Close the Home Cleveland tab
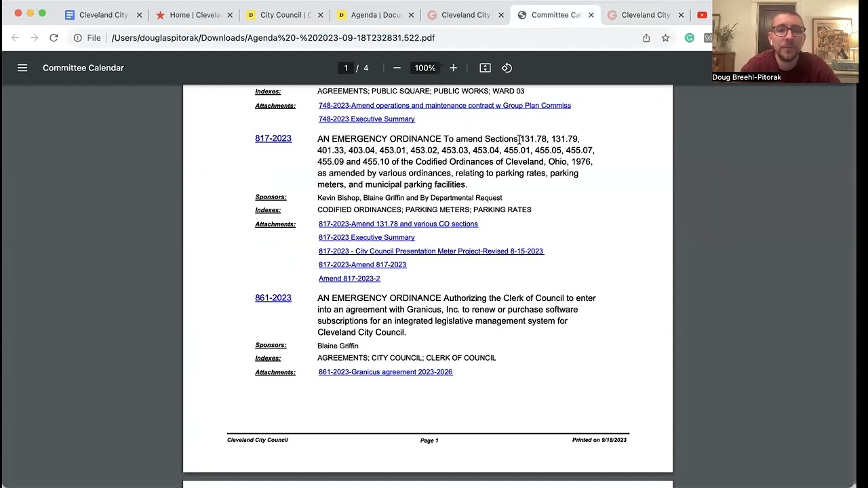The width and height of the screenshot is (868, 488). [x=229, y=15]
